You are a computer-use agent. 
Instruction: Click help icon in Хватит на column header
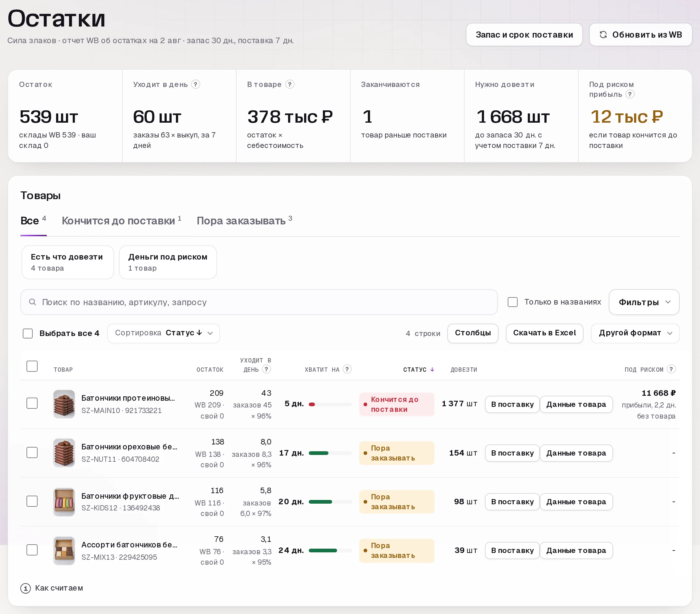pyautogui.click(x=347, y=369)
